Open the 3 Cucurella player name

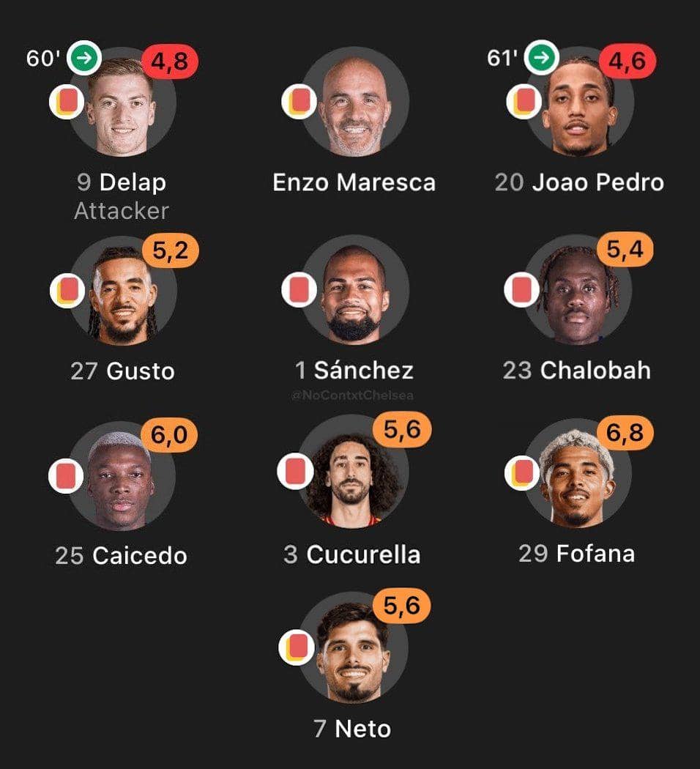(x=351, y=554)
